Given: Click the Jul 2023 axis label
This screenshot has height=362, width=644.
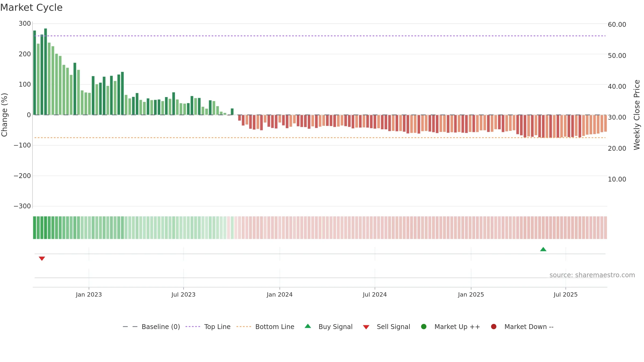Looking at the screenshot, I should tap(184, 295).
